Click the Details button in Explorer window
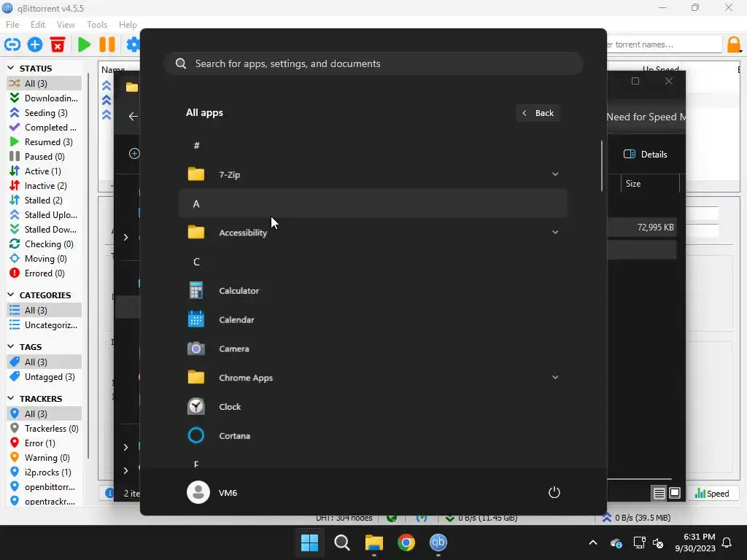This screenshot has height=560, width=747. pyautogui.click(x=645, y=155)
